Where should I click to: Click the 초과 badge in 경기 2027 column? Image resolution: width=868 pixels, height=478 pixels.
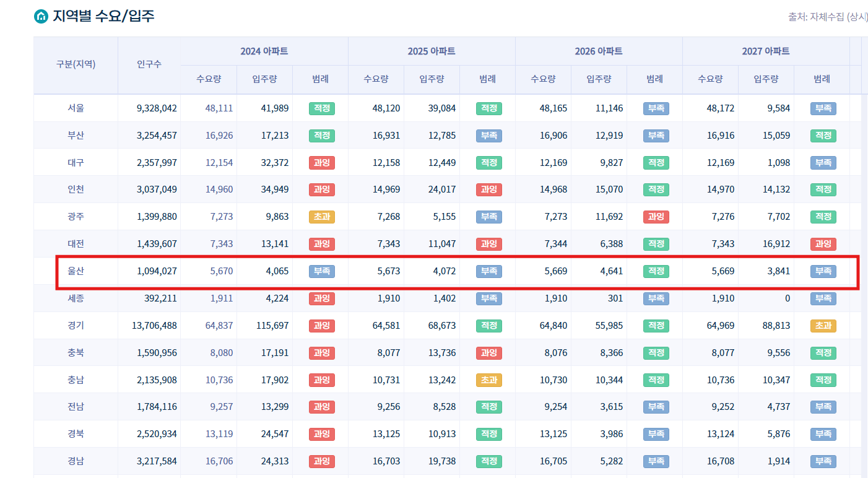pos(823,326)
